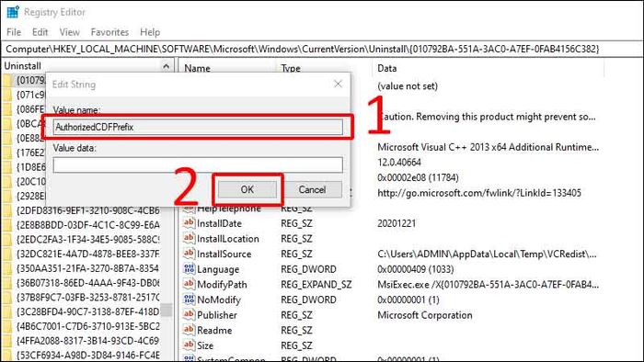Click the Data column header
Screen dimensions: 644x362
point(387,68)
